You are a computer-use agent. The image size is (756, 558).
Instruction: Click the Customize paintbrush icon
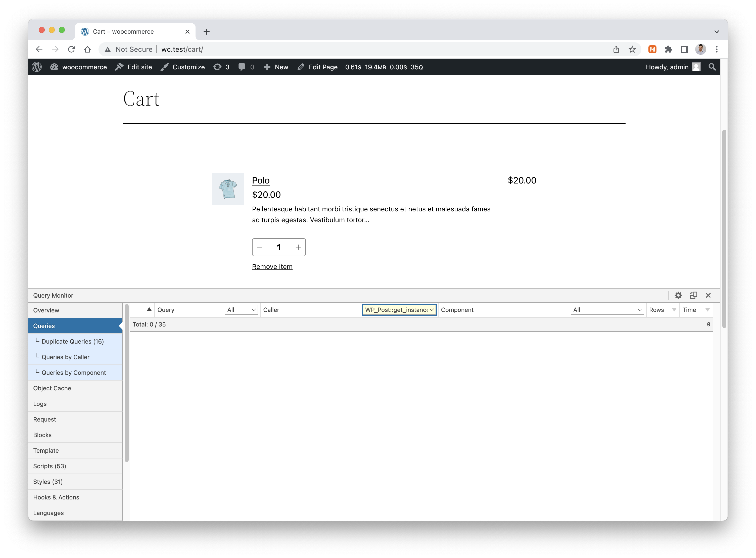(165, 67)
